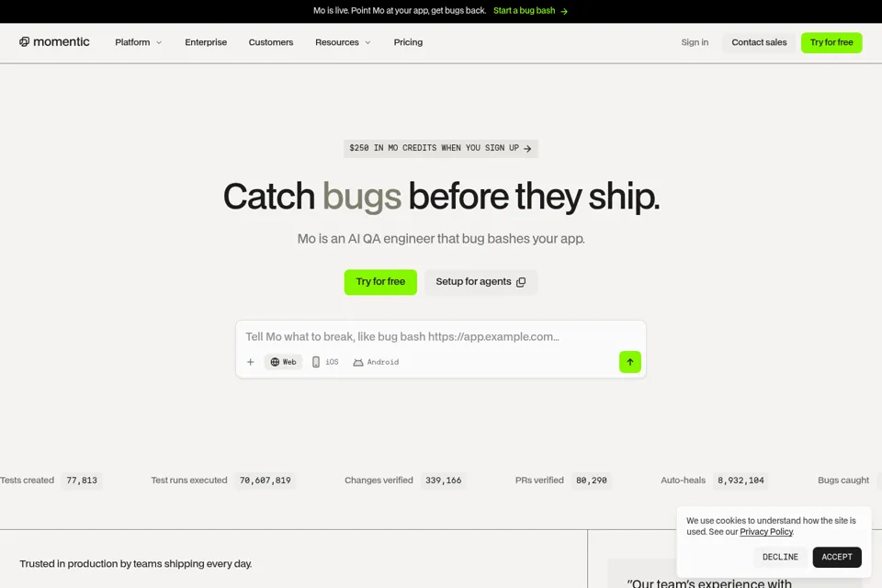
Task: Click the momentic wordmark
Action: tap(62, 41)
